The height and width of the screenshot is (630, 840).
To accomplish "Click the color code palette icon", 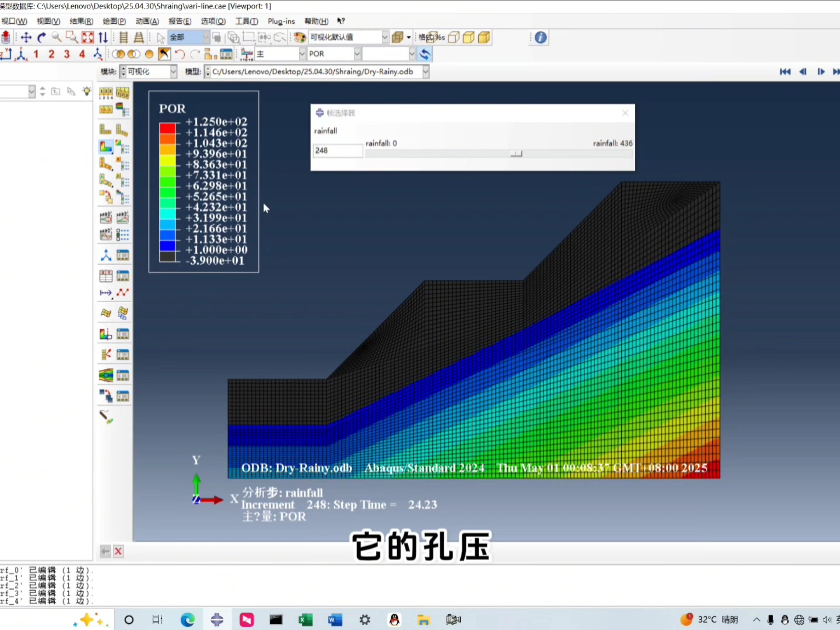I will coord(300,38).
